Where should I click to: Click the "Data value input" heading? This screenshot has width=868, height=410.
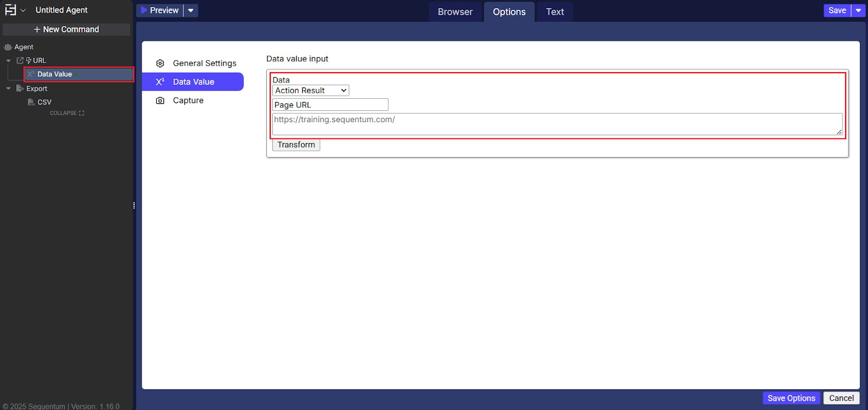297,59
